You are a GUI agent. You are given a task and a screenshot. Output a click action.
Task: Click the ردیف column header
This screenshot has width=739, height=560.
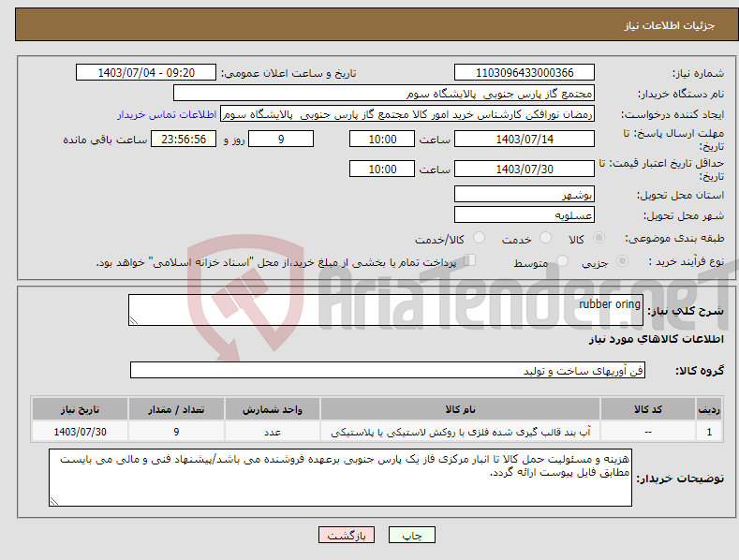pos(709,409)
